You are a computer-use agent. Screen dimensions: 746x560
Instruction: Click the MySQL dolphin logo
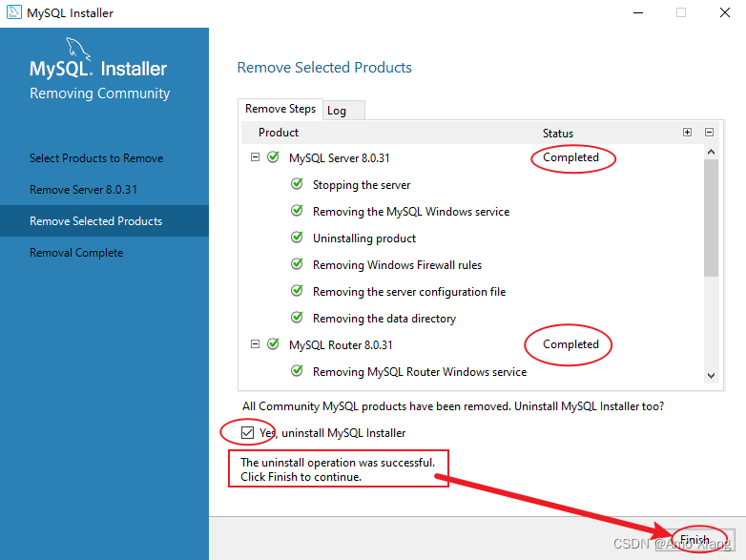[x=77, y=49]
